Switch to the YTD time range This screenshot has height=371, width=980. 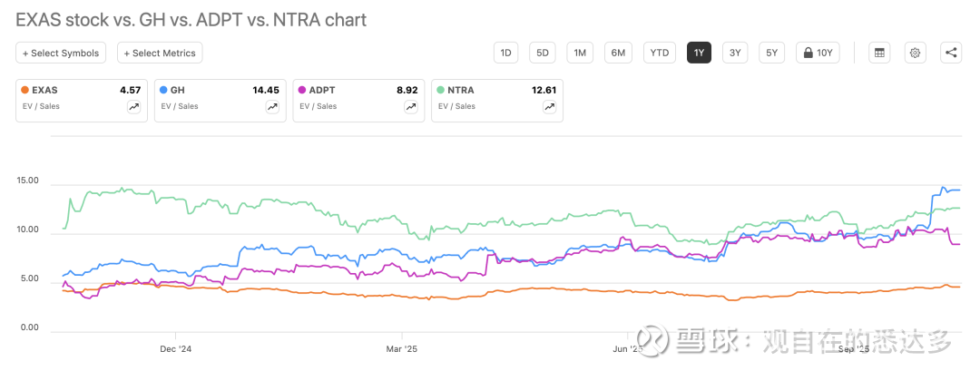point(660,53)
